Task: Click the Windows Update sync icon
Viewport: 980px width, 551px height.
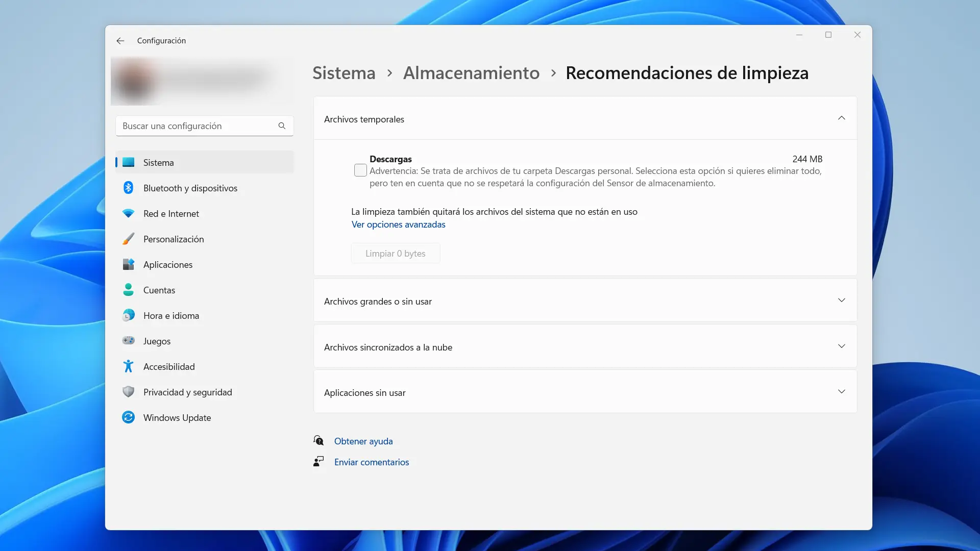Action: click(x=128, y=417)
